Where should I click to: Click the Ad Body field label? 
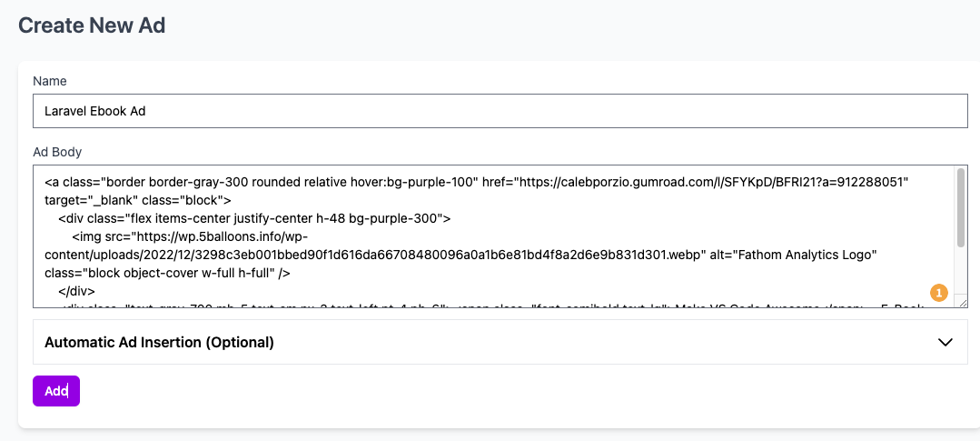pyautogui.click(x=57, y=151)
